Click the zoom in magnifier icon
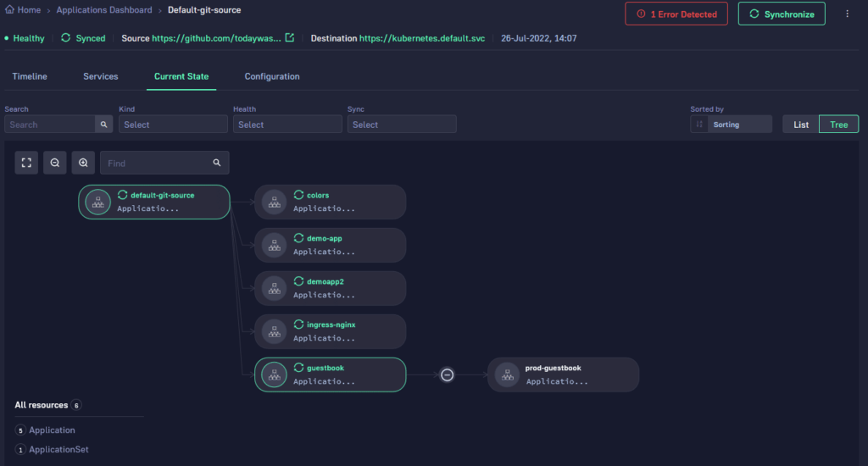This screenshot has height=466, width=868. (83, 163)
